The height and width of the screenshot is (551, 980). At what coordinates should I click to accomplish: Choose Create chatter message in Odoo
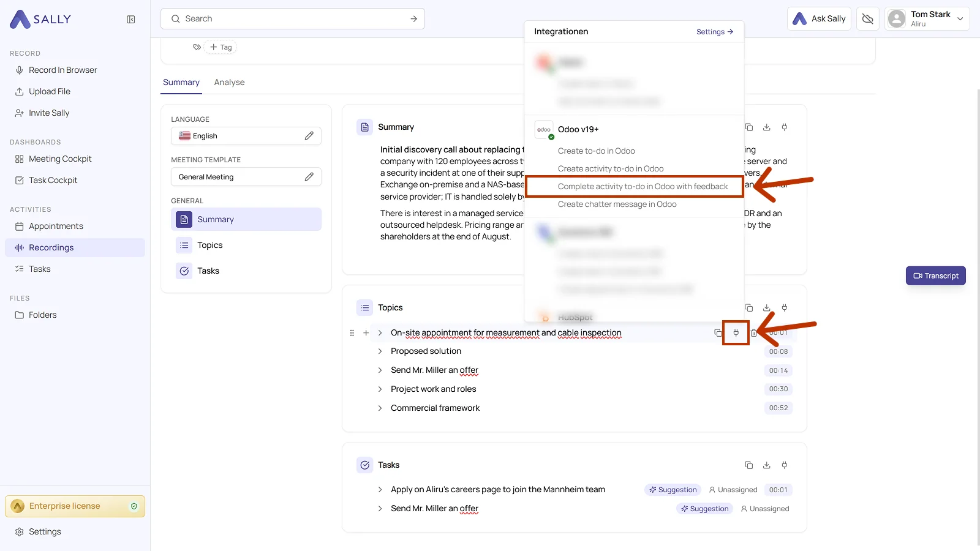(617, 204)
